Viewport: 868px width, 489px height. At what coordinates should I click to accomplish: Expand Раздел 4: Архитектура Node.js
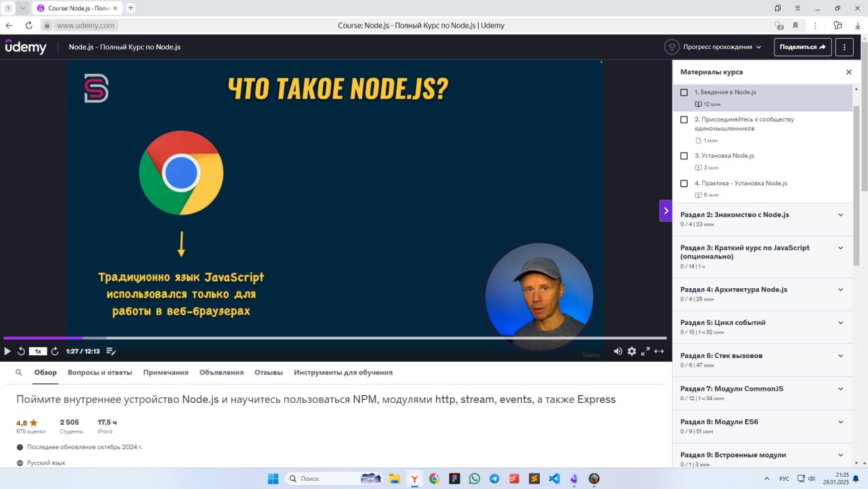pyautogui.click(x=762, y=294)
